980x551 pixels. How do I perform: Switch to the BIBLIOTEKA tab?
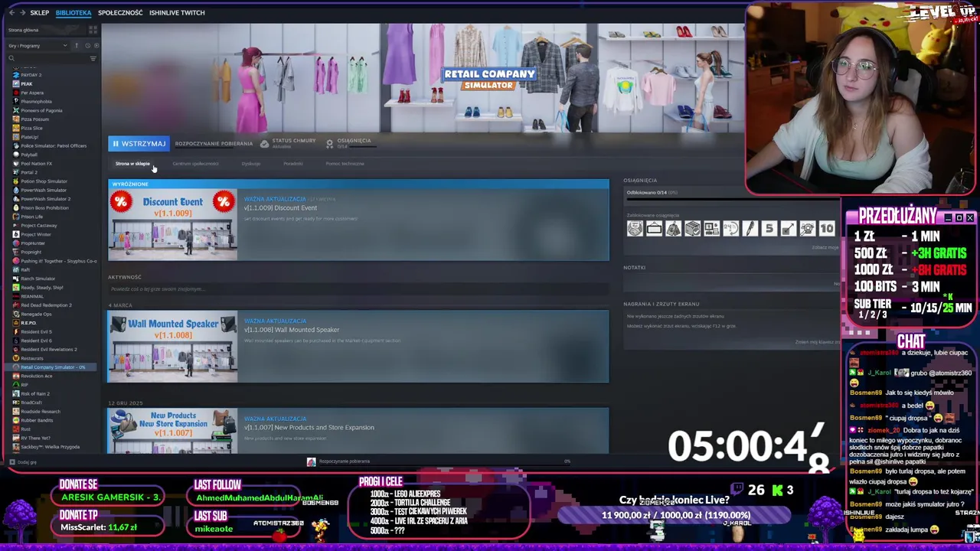(x=73, y=13)
